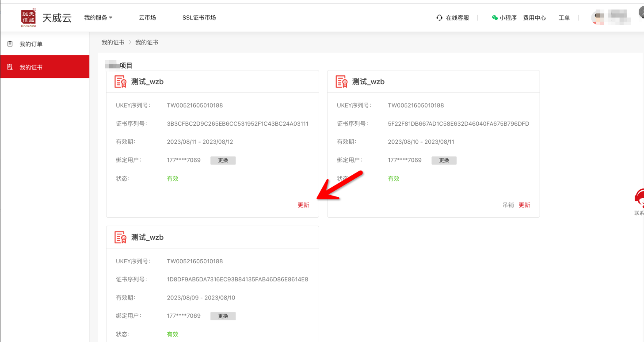The width and height of the screenshot is (644, 342).
Task: Open 工单 in the header
Action: click(x=564, y=18)
